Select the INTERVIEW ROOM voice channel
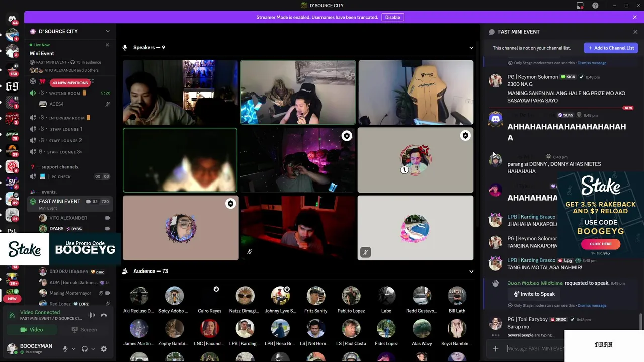 click(x=70, y=118)
